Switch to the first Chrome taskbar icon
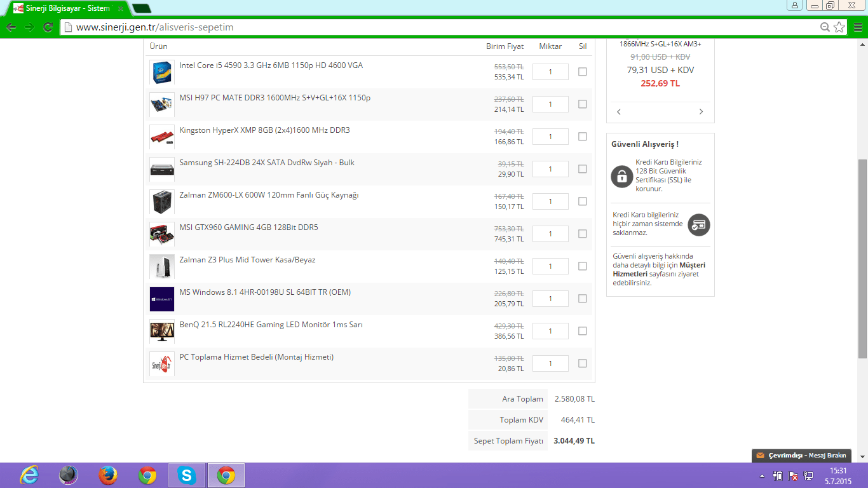This screenshot has width=868, height=488. 147,475
